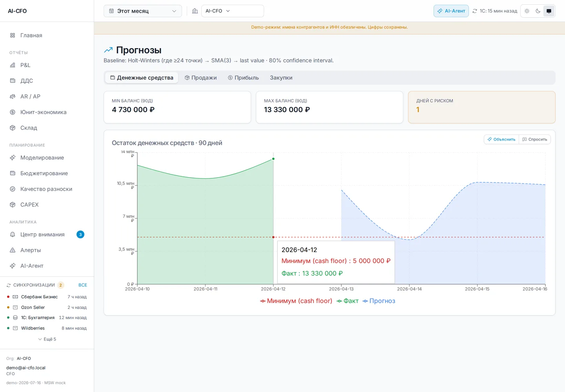Open Центр внимания bell icon
Screen dimensions: 565x392
pyautogui.click(x=13, y=234)
